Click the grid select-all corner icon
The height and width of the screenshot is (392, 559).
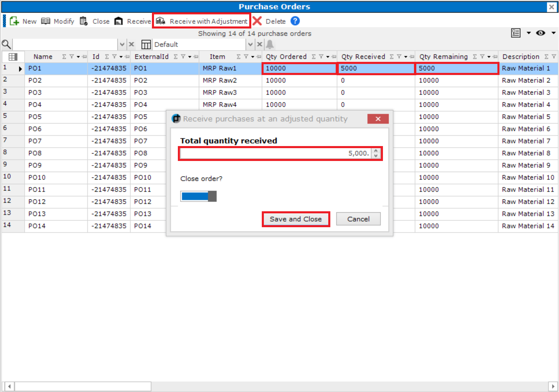[13, 56]
